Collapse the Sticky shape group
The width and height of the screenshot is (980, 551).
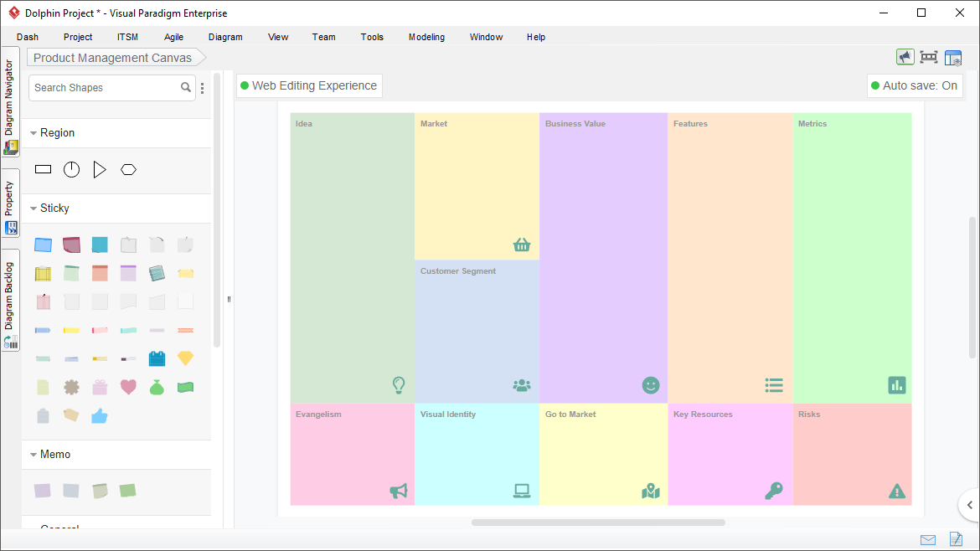click(34, 209)
